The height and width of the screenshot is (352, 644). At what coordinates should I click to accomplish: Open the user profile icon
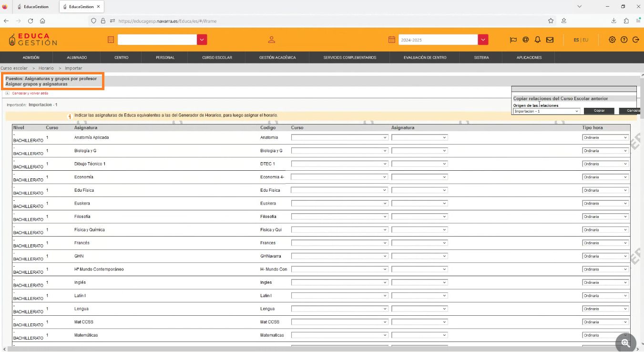(x=272, y=40)
